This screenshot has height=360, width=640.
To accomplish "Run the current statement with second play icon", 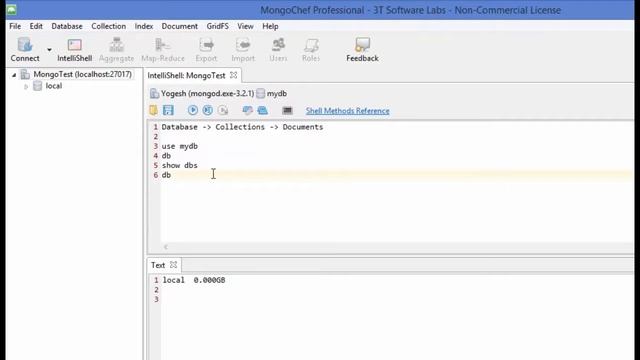I will click(208, 110).
